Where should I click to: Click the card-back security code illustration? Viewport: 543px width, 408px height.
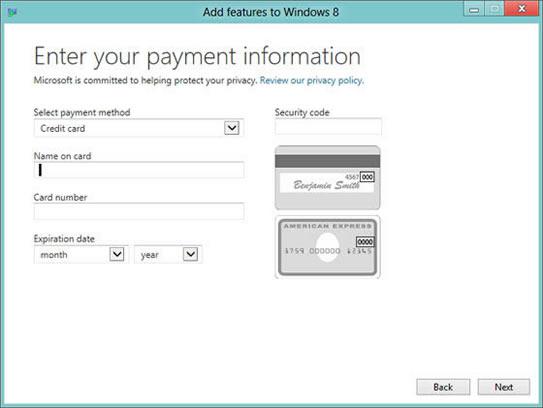coord(328,177)
